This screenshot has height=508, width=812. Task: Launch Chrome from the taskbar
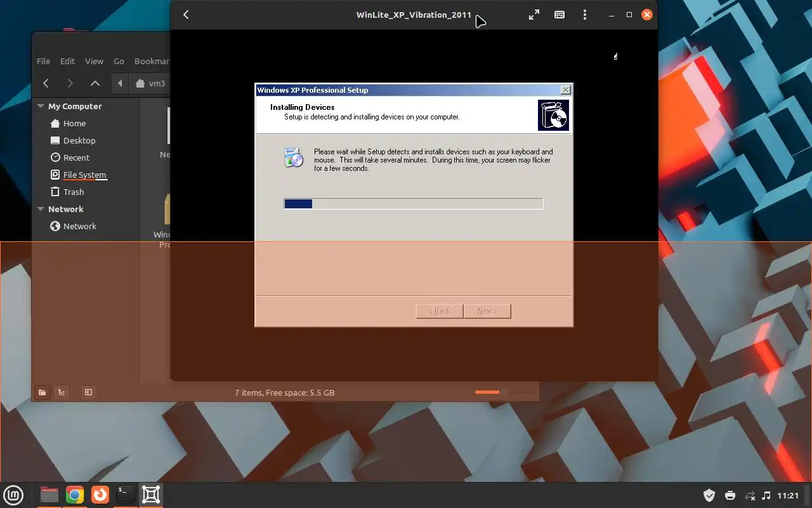pos(75,495)
